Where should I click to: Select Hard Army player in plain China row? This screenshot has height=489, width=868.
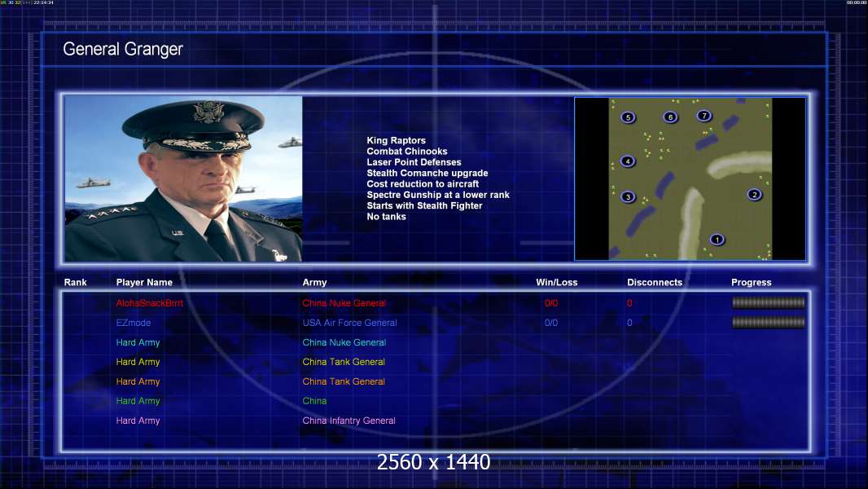click(138, 401)
